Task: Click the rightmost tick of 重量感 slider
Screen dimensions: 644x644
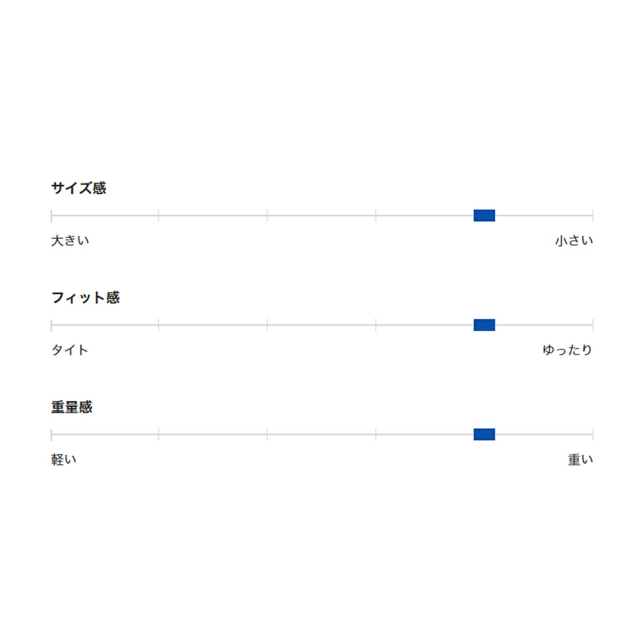Action: [x=592, y=435]
